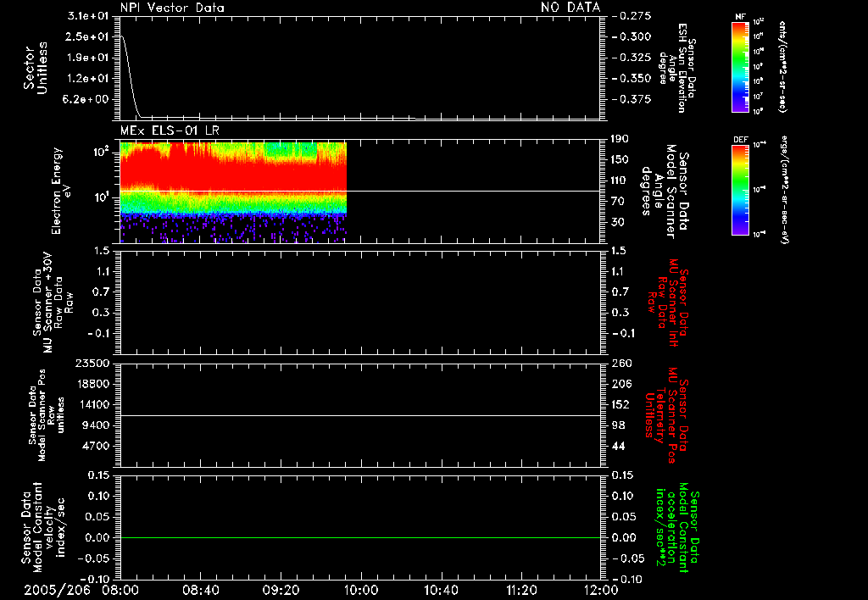Click the '09:20' time tick label

(281, 591)
